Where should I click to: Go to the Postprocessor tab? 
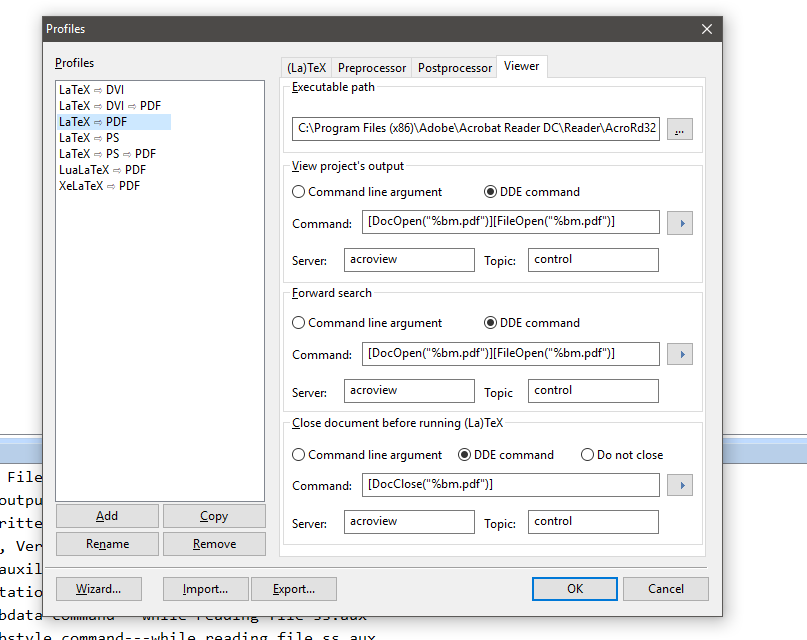click(x=455, y=68)
